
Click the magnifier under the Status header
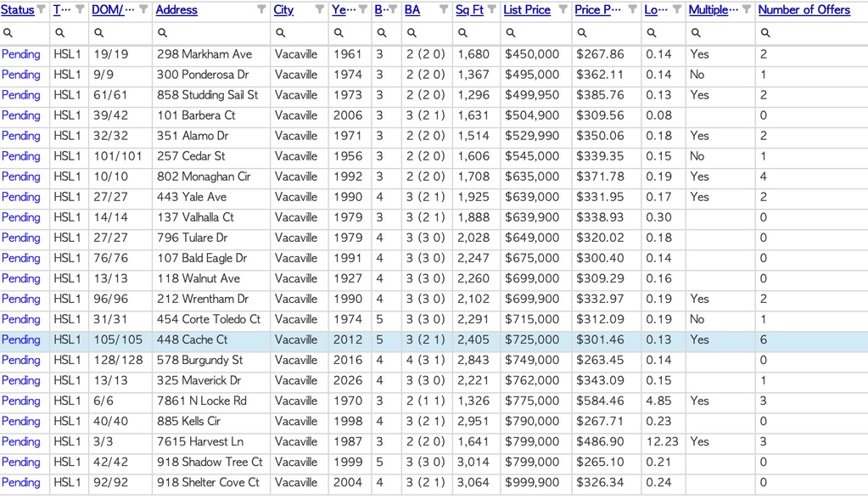(8, 33)
